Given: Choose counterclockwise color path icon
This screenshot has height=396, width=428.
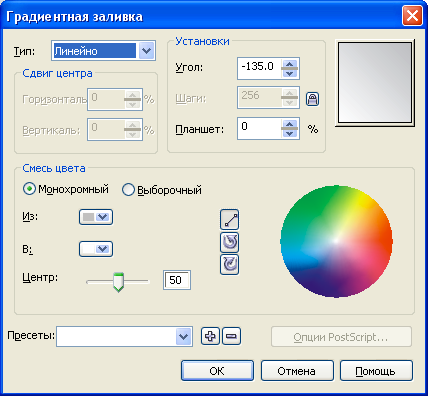Looking at the screenshot, I should pos(230,242).
